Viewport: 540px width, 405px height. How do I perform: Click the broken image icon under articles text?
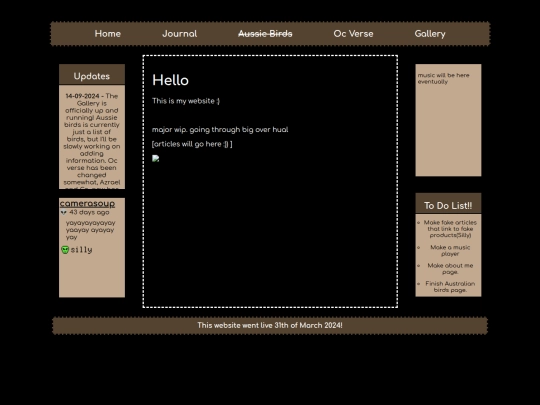coord(156,158)
